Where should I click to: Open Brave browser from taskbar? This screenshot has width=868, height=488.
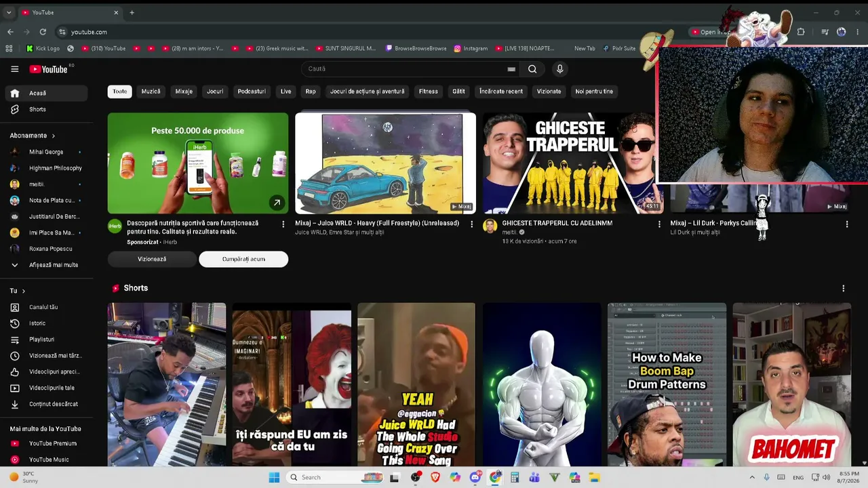pyautogui.click(x=435, y=477)
